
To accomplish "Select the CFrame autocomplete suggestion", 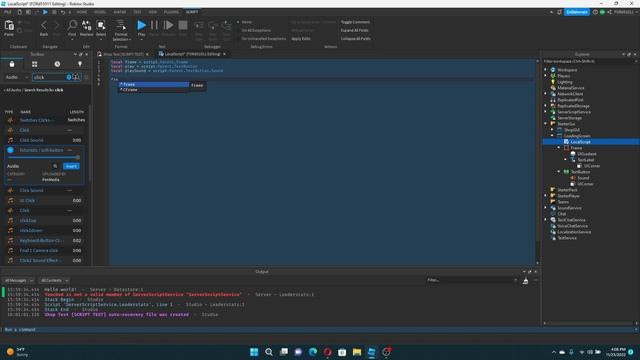I will pos(154,90).
